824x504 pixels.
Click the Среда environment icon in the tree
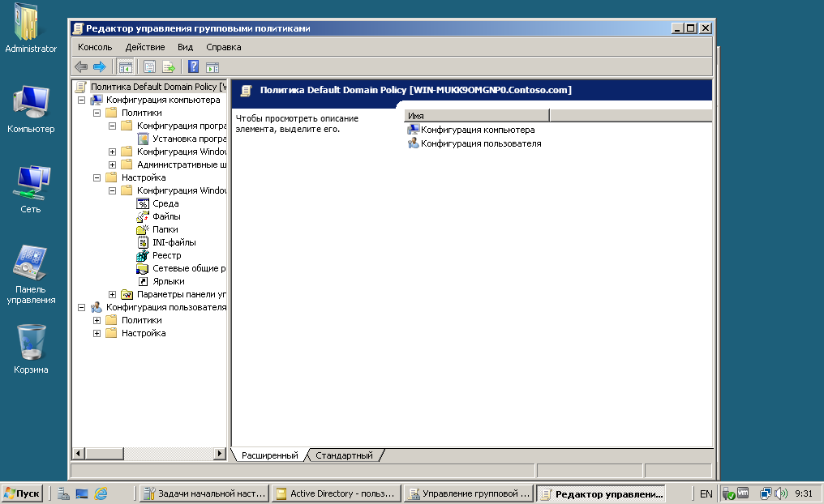point(143,203)
